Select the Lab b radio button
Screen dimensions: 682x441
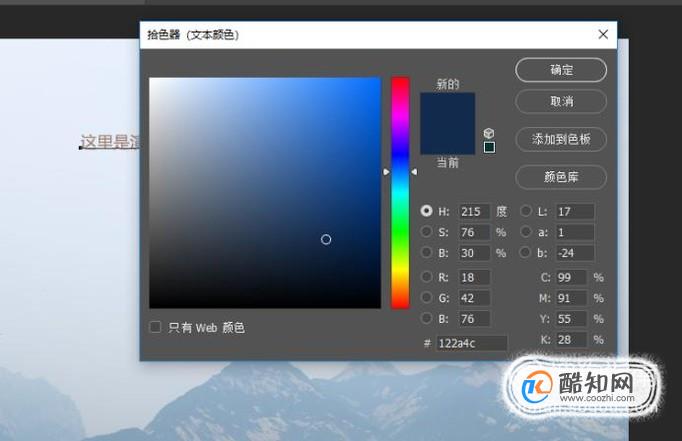(526, 252)
